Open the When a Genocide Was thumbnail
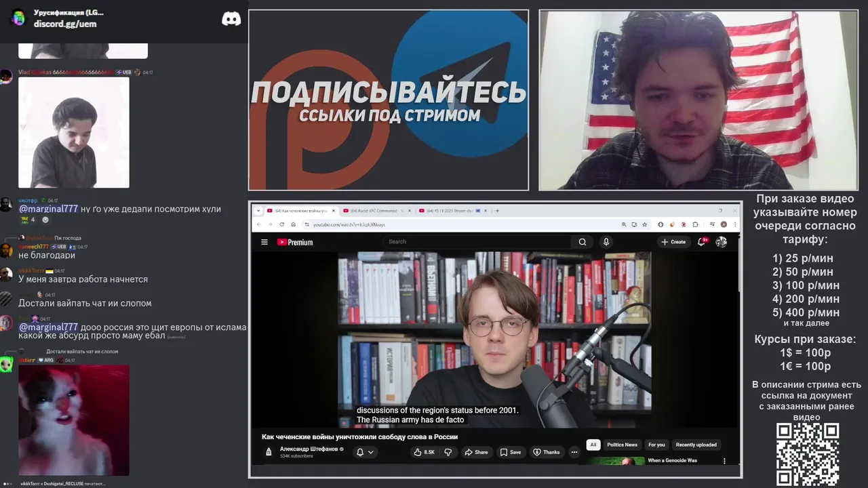 pos(616,461)
